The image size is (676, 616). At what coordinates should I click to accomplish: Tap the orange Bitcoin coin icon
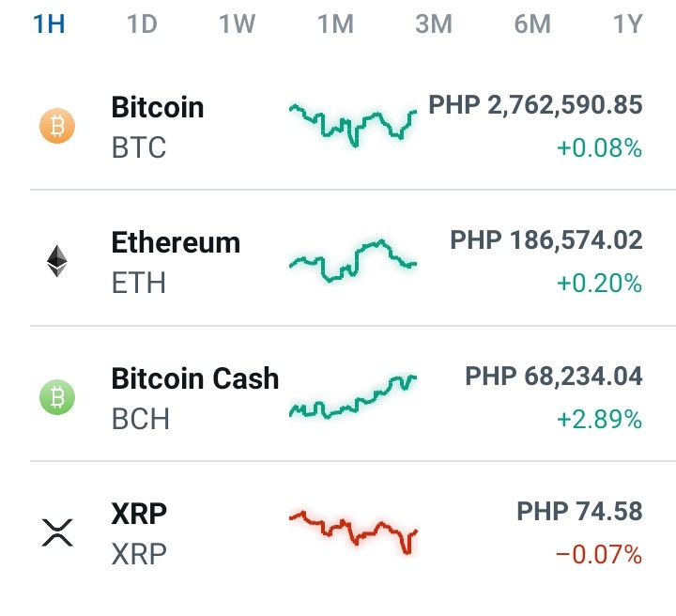pos(57,126)
